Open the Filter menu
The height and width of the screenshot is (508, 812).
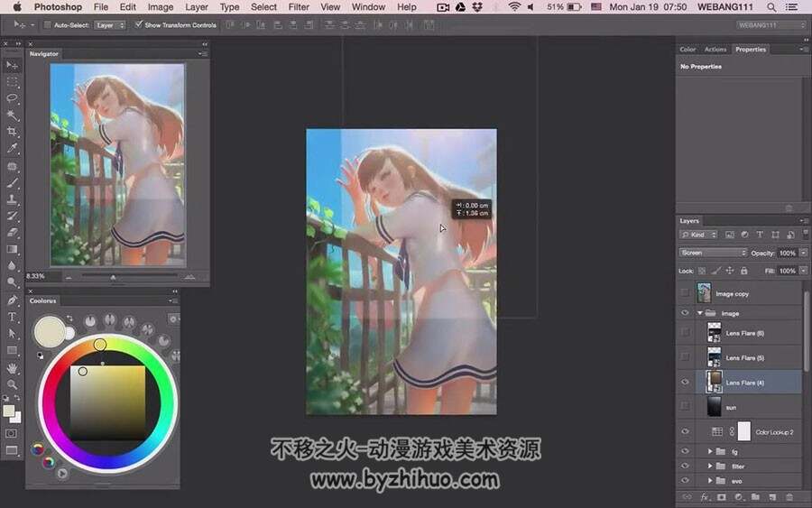299,6
